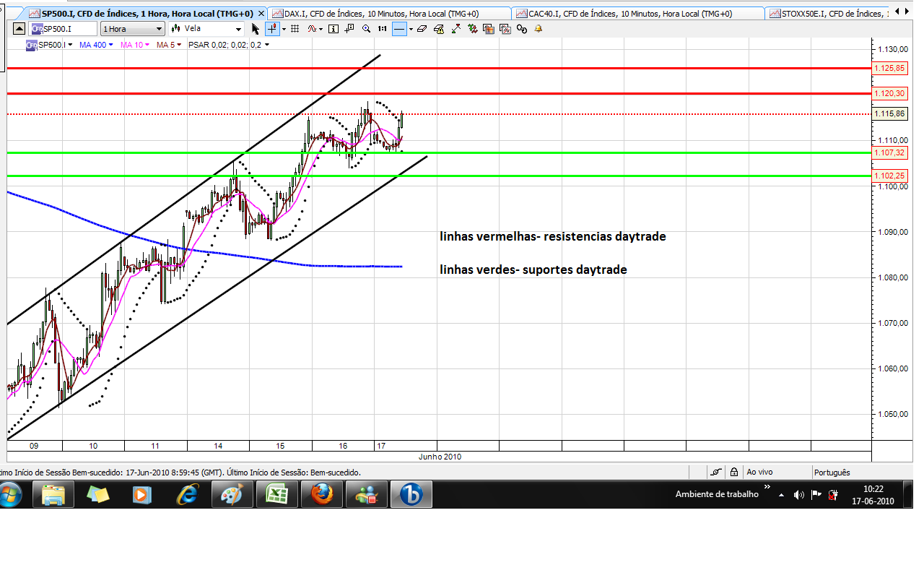The image size is (924, 578).
Task: Select the magnifier zoom tool
Action: pos(367,28)
